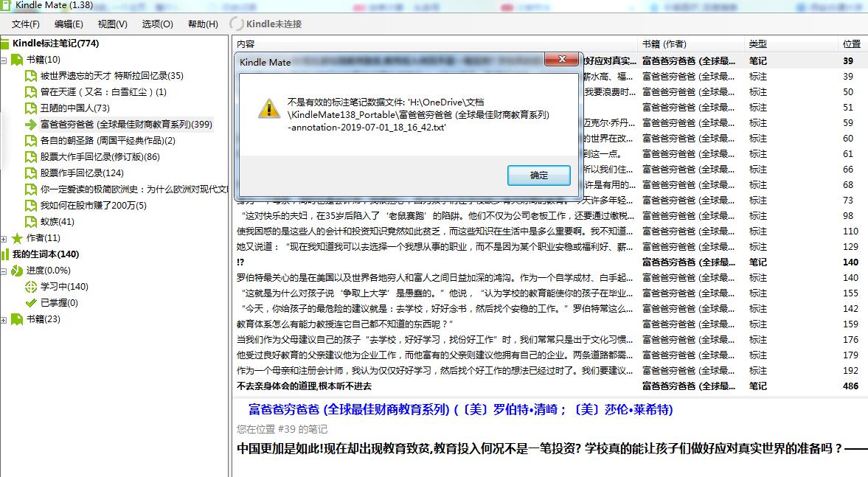The height and width of the screenshot is (477, 868).
Task: Select the book icon beside 蚁族(41)
Action: 29,223
